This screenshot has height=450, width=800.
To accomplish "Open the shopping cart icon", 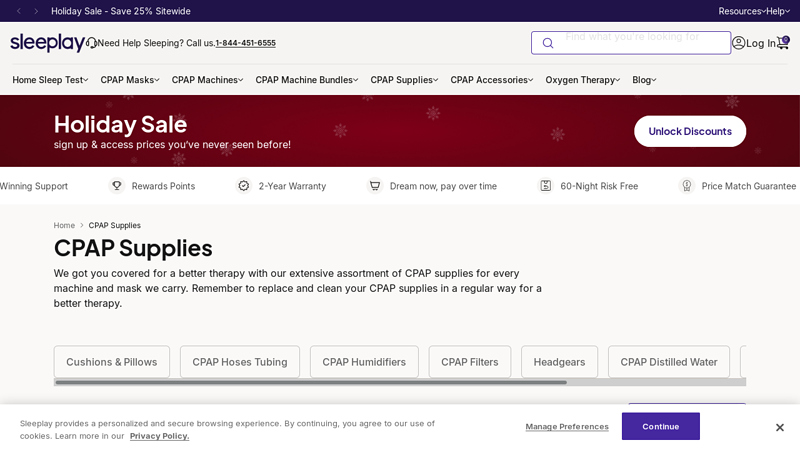I will (x=783, y=43).
